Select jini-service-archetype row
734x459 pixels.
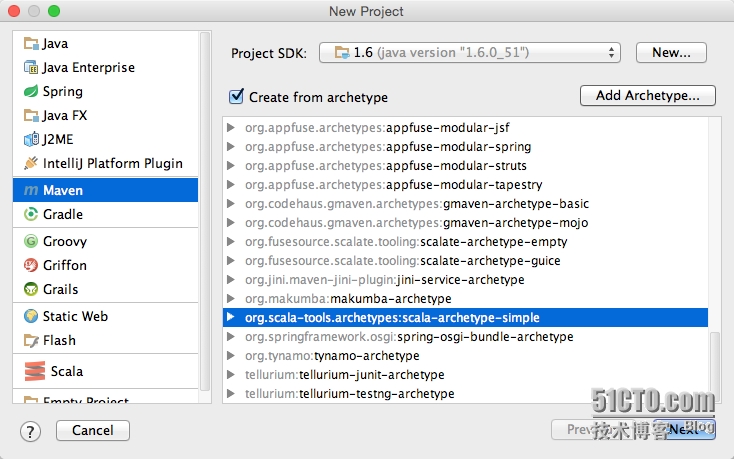click(465, 279)
